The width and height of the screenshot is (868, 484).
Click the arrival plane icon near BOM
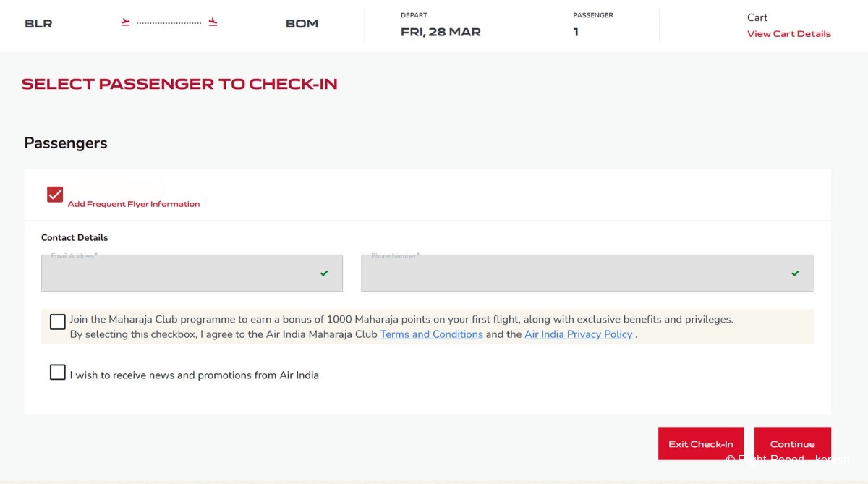213,22
